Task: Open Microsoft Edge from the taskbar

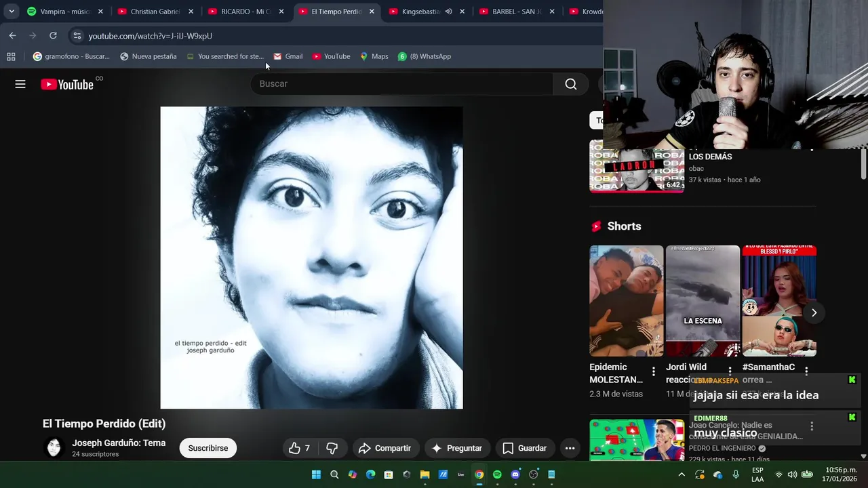Action: pyautogui.click(x=370, y=474)
